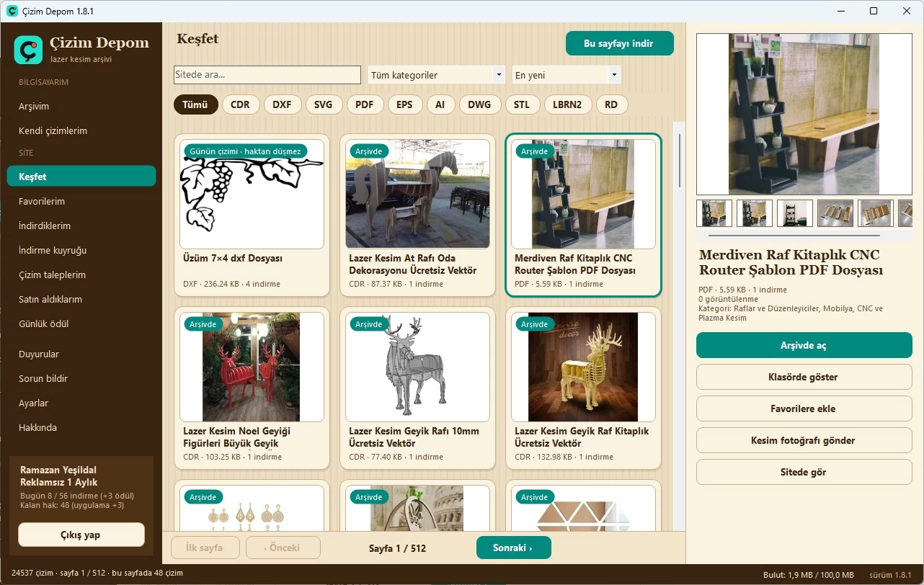
Task: Select the fourth preview thumbnail in detail strip
Action: (835, 213)
